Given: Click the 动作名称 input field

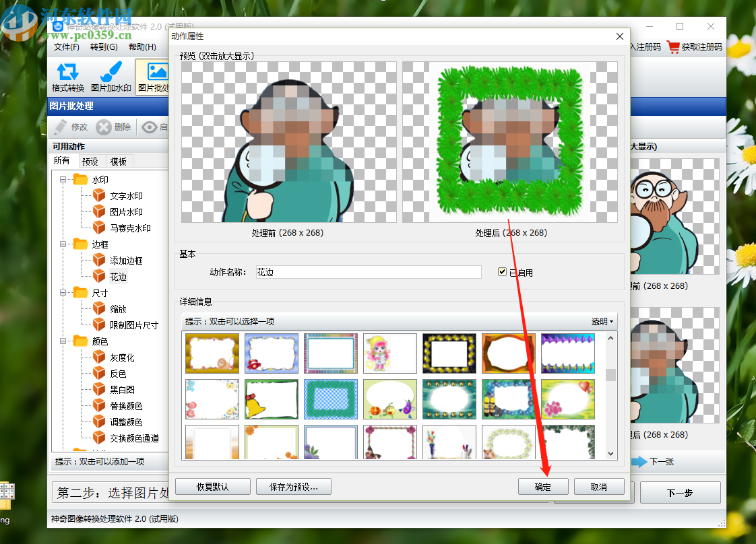Looking at the screenshot, I should tap(369, 272).
